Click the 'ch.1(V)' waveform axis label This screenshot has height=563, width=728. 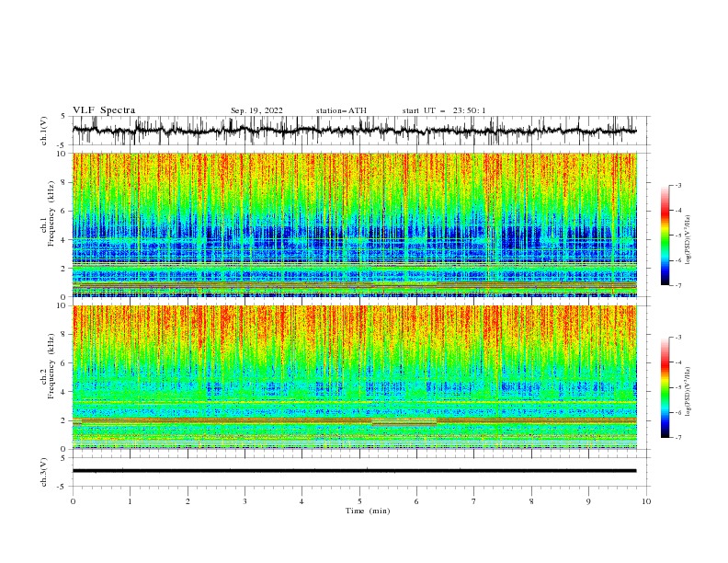[44, 131]
